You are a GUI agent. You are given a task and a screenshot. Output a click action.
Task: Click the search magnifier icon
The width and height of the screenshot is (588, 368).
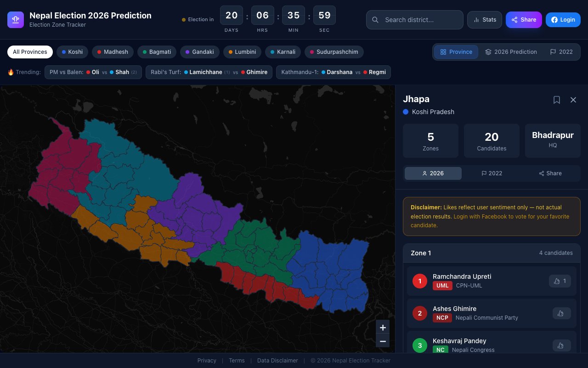tap(375, 20)
